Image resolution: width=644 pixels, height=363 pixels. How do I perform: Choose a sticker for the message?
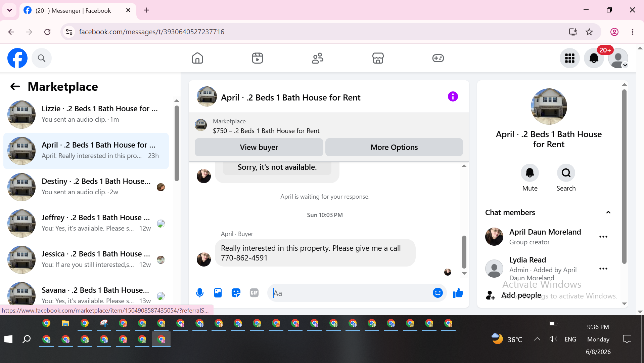[x=236, y=293]
